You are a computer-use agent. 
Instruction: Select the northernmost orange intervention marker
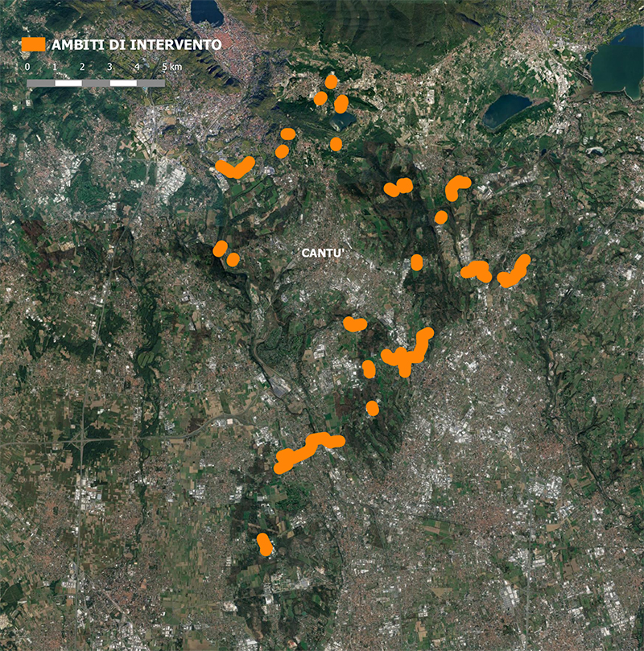331,81
